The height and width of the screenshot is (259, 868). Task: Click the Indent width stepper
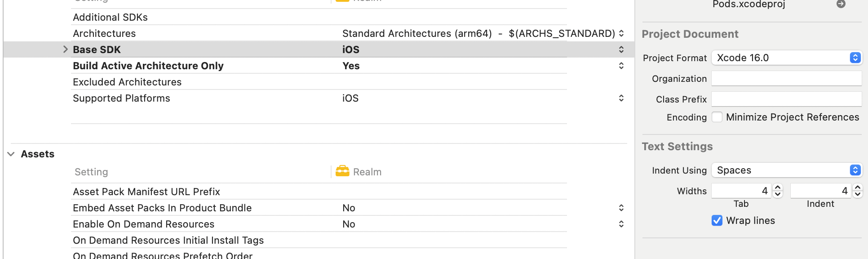[x=858, y=191]
